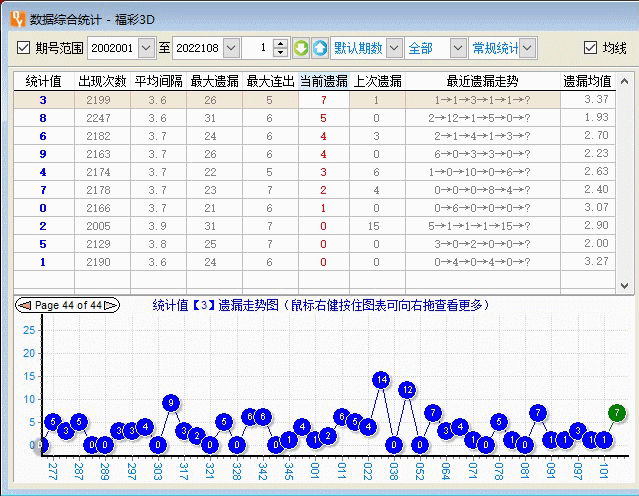Viewport: 639px width, 496px height.
Task: Open the 全部 dropdown
Action: pos(458,48)
